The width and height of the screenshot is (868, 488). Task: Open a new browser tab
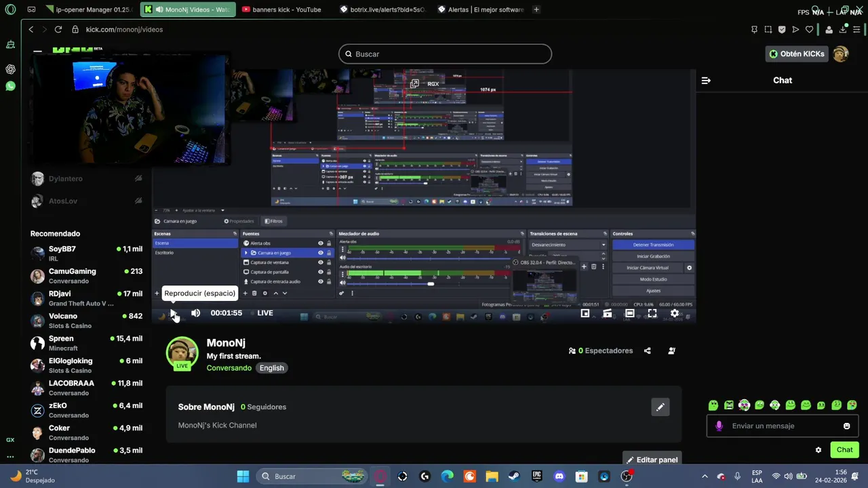pos(536,9)
